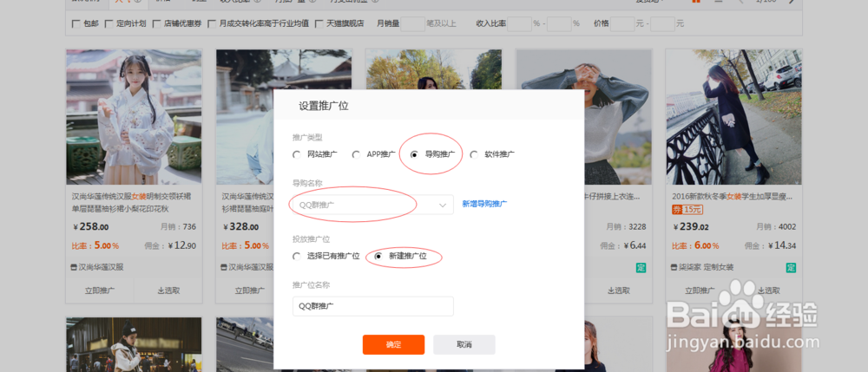The width and height of the screenshot is (868, 372).
Task: Focus the 收入比率 upper percent field
Action: (559, 23)
